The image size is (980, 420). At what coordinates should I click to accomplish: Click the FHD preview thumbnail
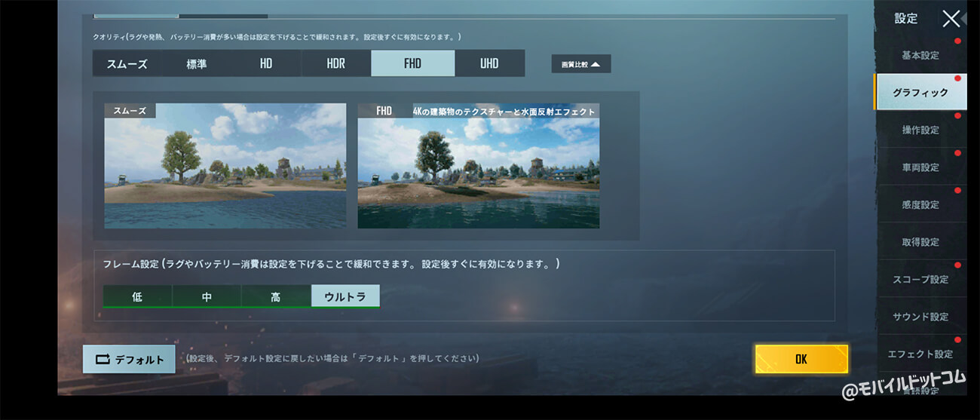pyautogui.click(x=479, y=166)
